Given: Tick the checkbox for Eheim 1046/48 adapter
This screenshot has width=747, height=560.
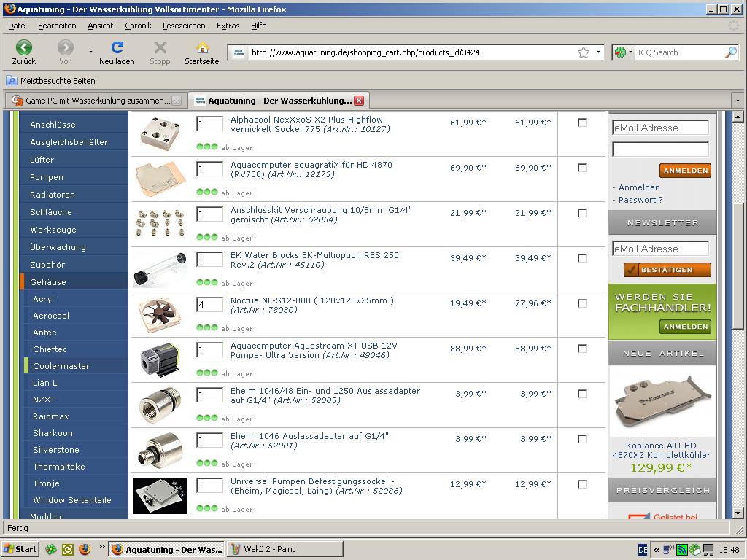Looking at the screenshot, I should (582, 394).
